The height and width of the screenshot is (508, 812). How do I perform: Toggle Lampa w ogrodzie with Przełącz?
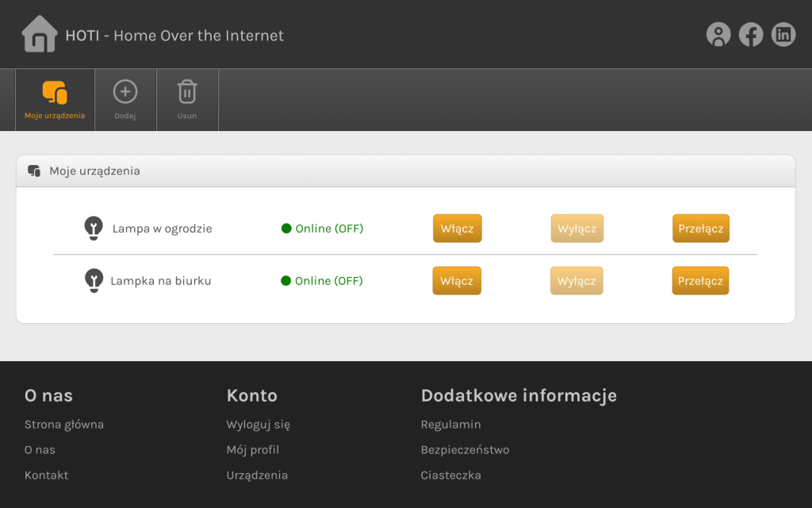tap(701, 229)
